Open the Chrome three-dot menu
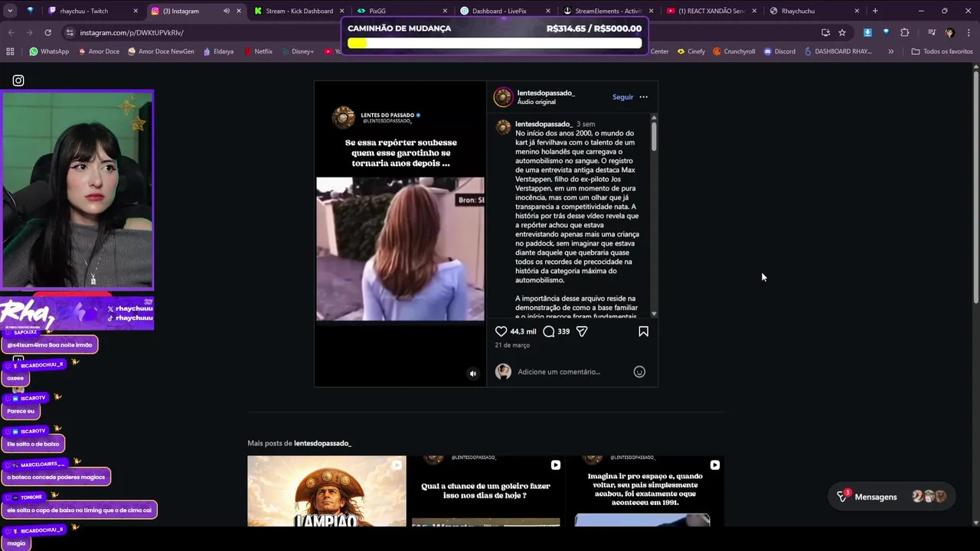980x551 pixels. (968, 32)
